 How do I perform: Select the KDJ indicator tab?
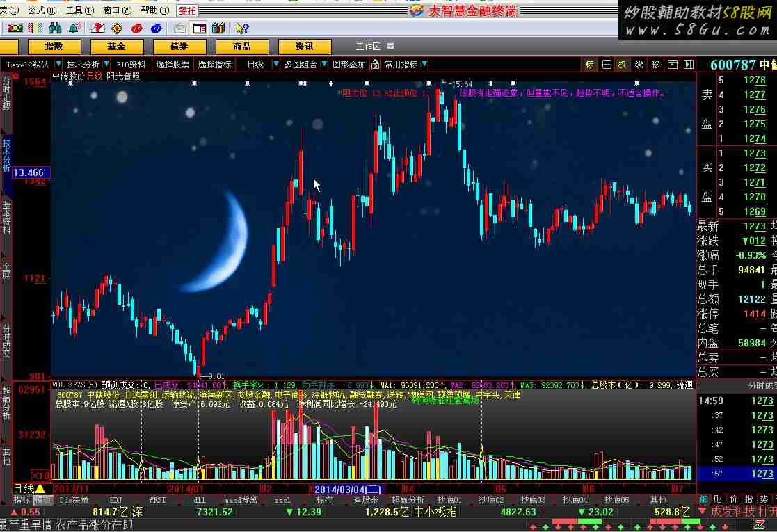click(115, 500)
